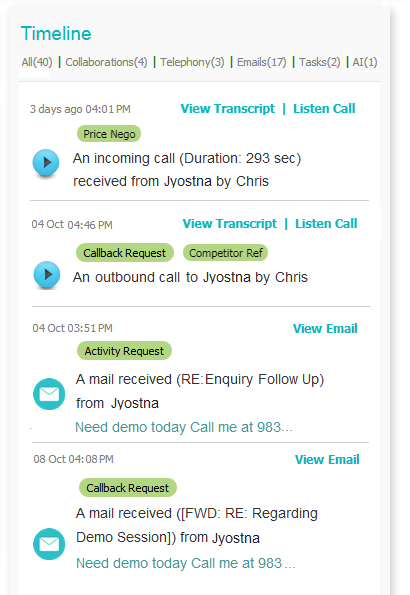Open the AI(1) filter
Viewport: 410px width, 595px height.
pos(365,62)
